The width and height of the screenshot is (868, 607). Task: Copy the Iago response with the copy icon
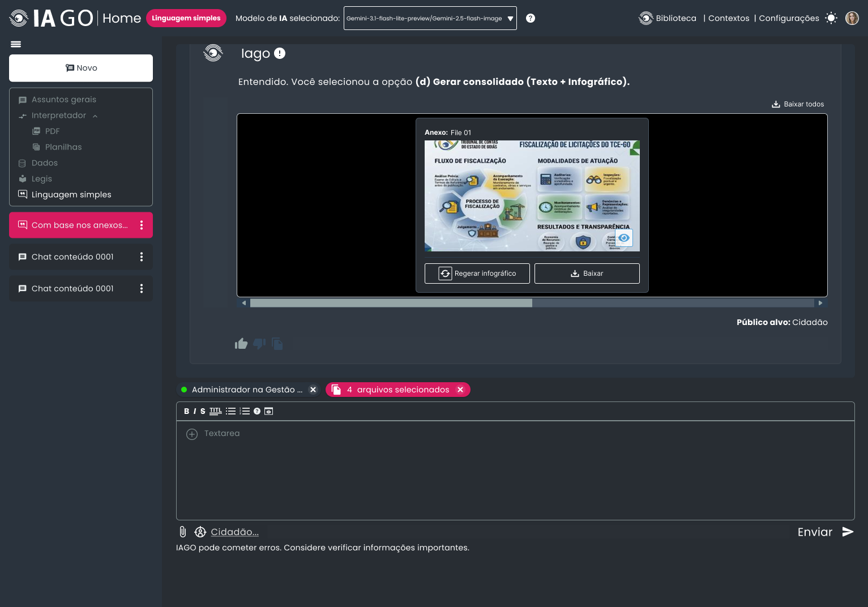coord(277,344)
